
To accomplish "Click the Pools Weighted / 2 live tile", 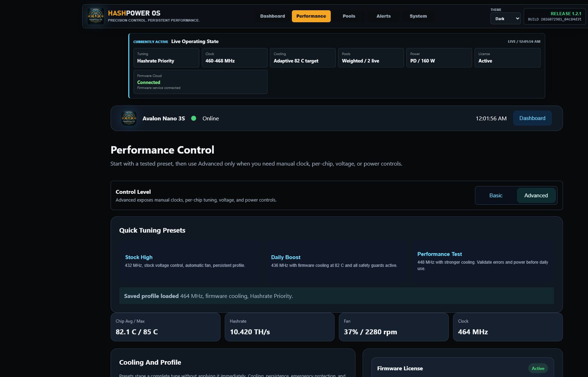I will pyautogui.click(x=371, y=58).
